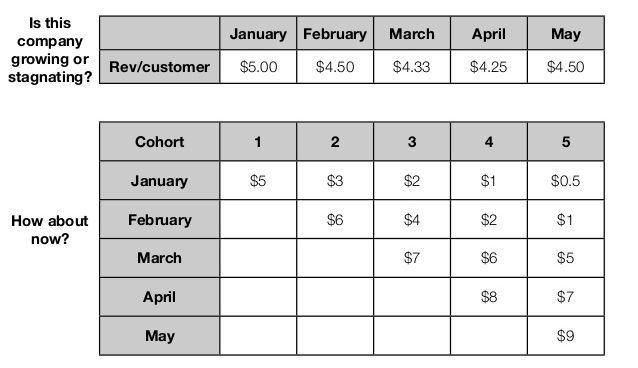Viewport: 638px width, 368px height.
Task: Select the Rev/customer row label
Action: (160, 67)
